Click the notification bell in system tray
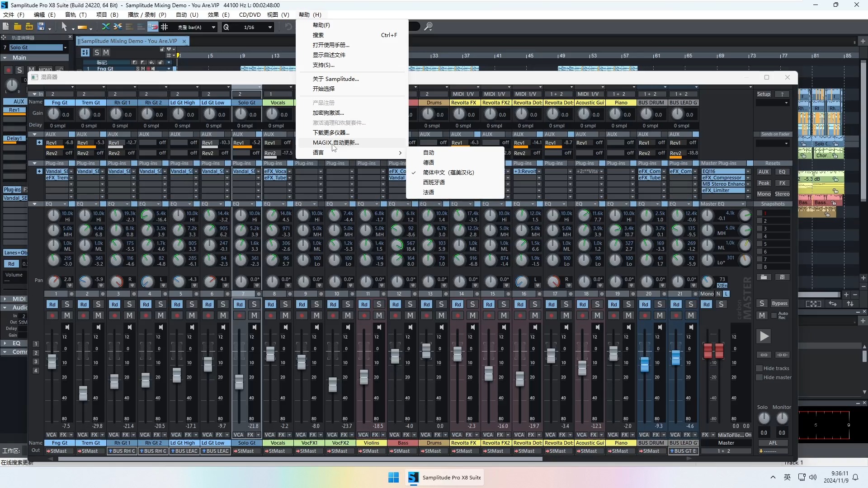 [855, 477]
